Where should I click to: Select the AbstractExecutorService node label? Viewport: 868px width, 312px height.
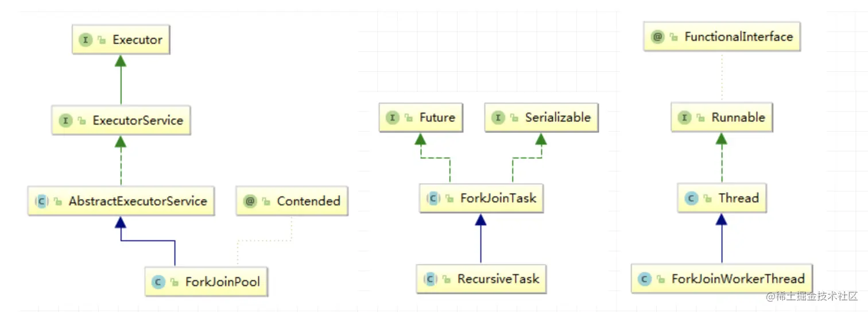pos(138,201)
